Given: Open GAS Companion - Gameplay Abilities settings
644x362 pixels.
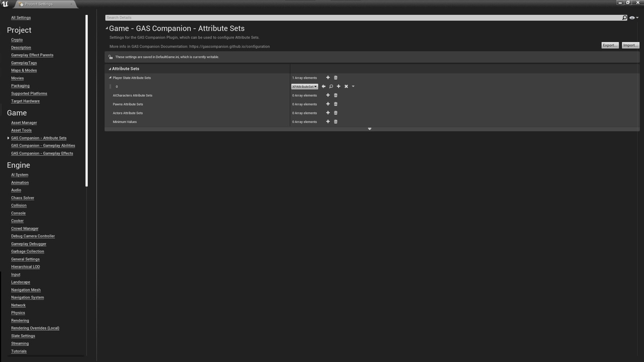Looking at the screenshot, I should pos(43,146).
